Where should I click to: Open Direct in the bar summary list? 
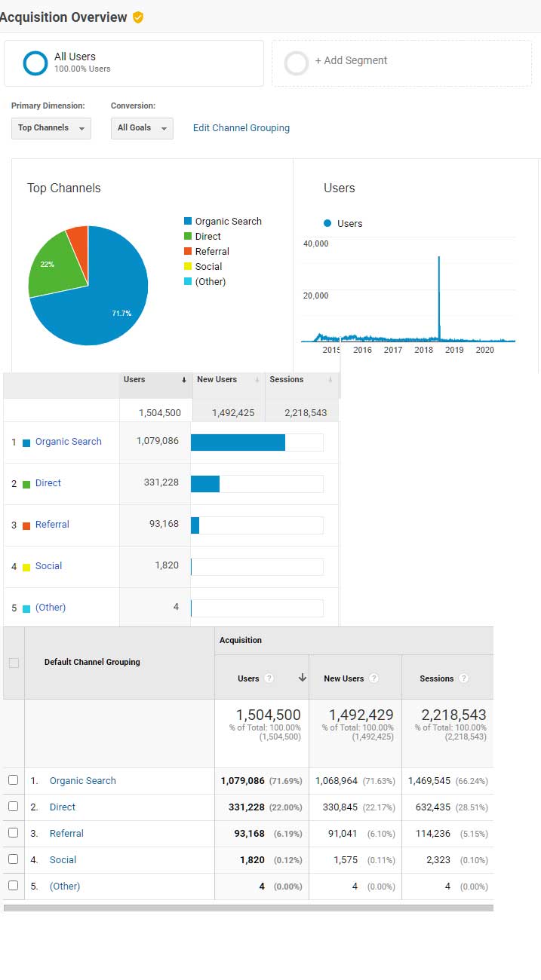pos(48,483)
